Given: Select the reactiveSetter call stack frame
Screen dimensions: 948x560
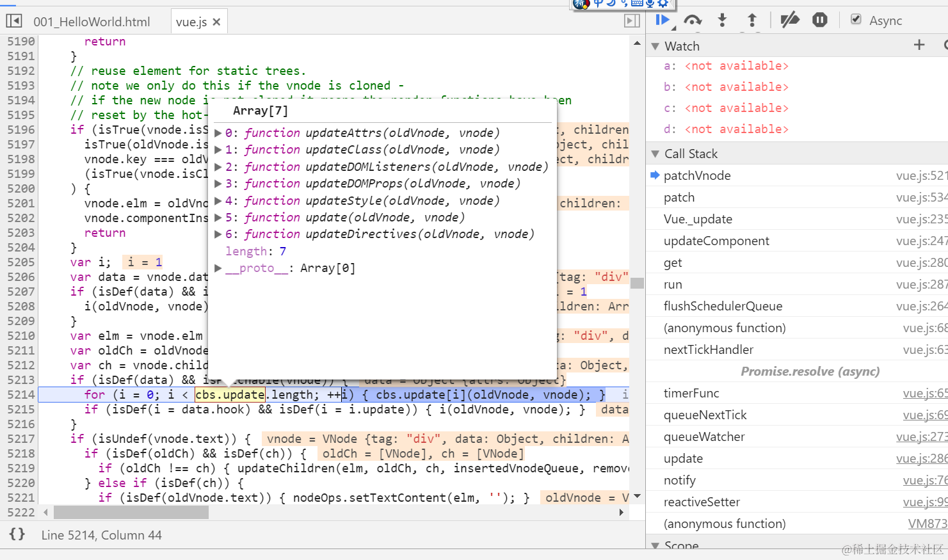Looking at the screenshot, I should [797, 502].
